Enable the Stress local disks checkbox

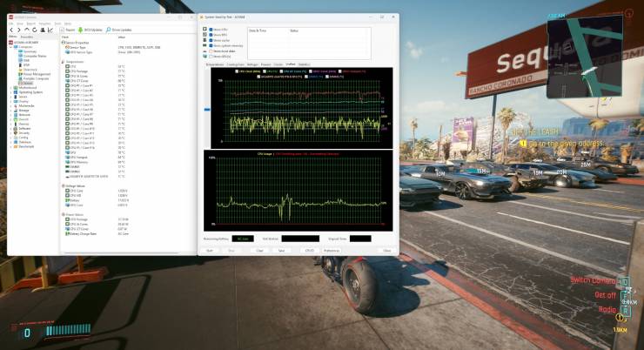pos(211,51)
